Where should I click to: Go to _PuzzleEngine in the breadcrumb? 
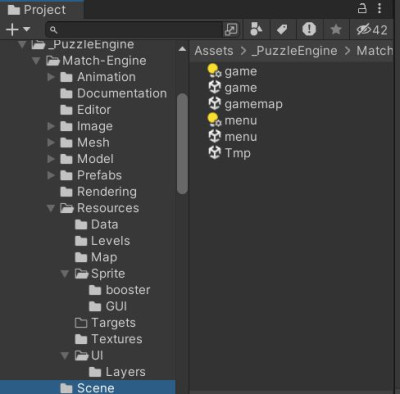(294, 51)
